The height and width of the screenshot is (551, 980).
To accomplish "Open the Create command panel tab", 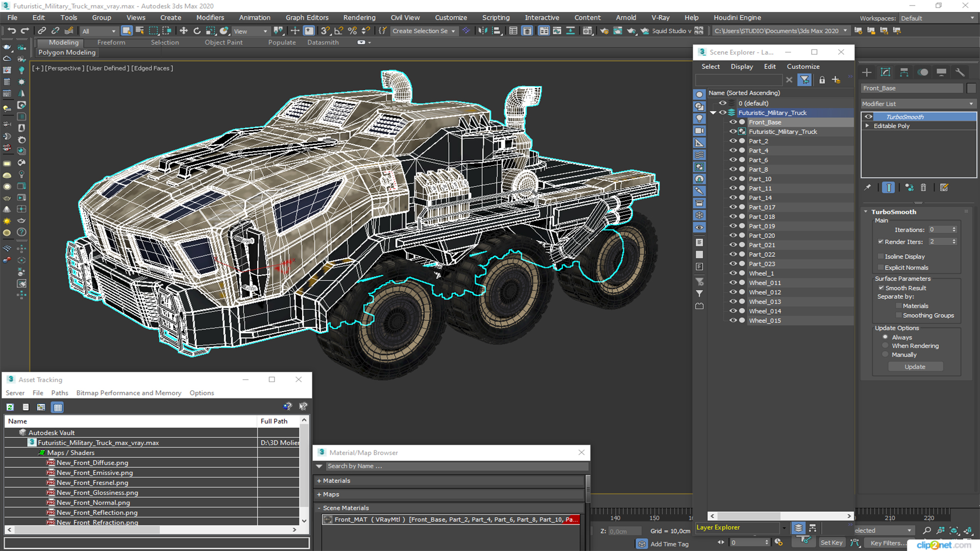I will click(867, 72).
